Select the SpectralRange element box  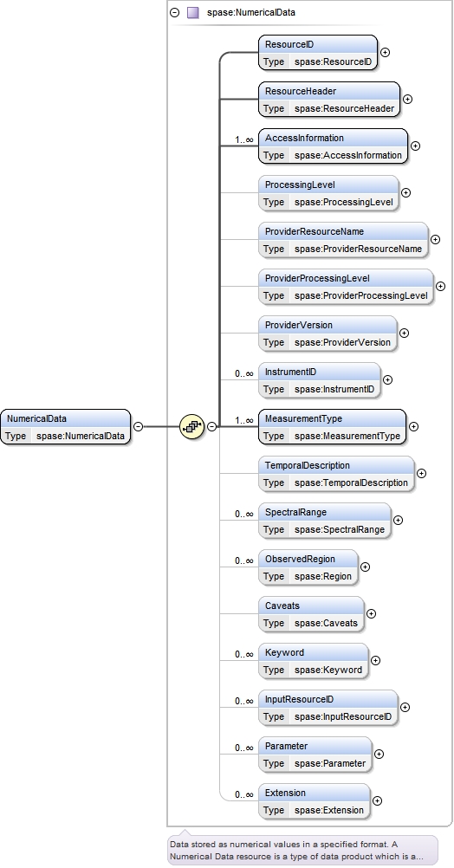point(324,521)
